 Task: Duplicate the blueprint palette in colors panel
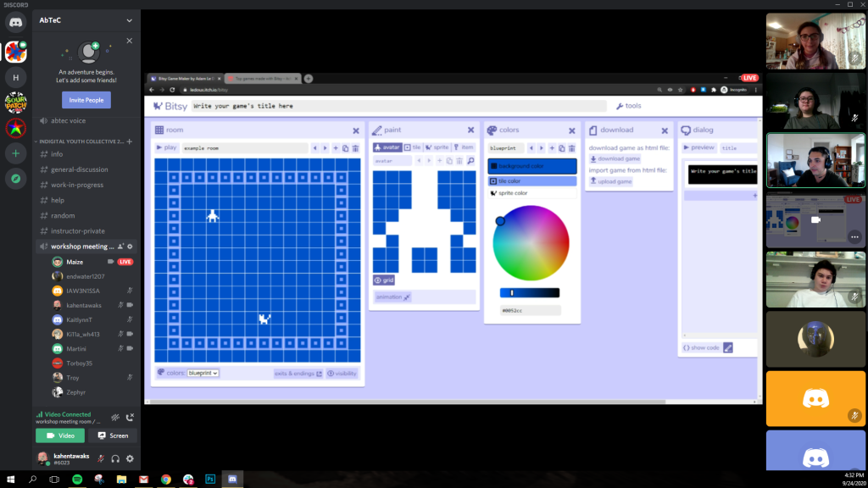pos(561,148)
